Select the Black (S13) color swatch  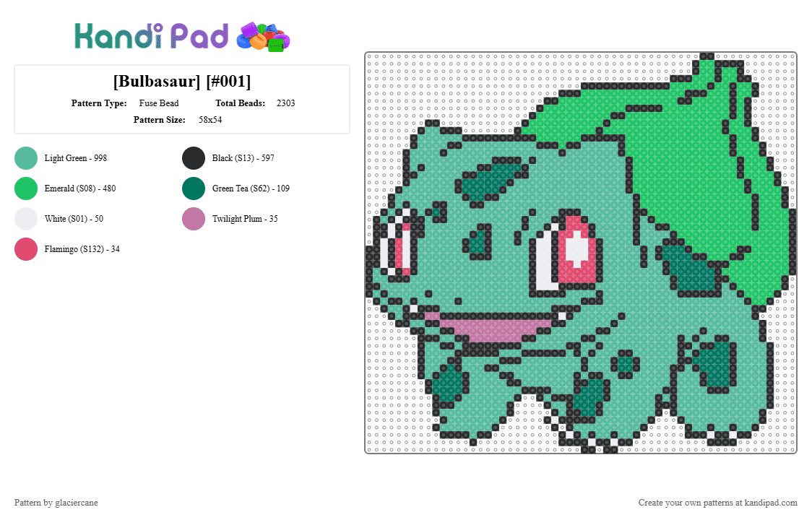194,158
